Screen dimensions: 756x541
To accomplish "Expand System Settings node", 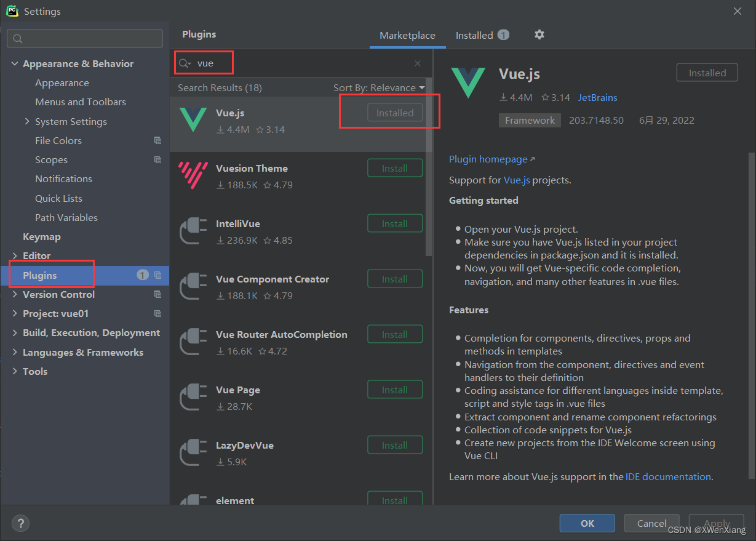I will (x=27, y=121).
